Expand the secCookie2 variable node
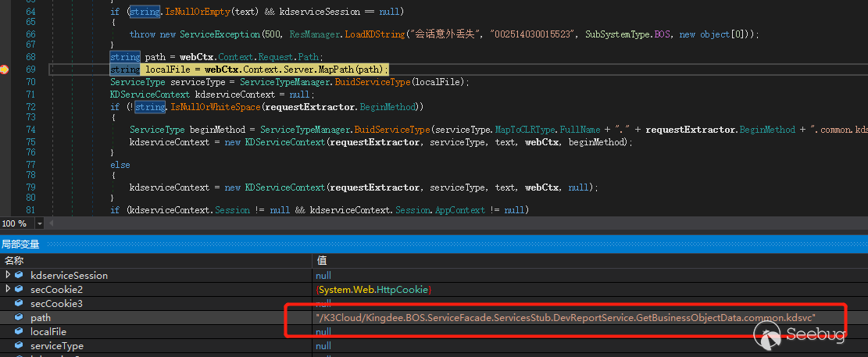The height and width of the screenshot is (357, 868). pyautogui.click(x=7, y=289)
